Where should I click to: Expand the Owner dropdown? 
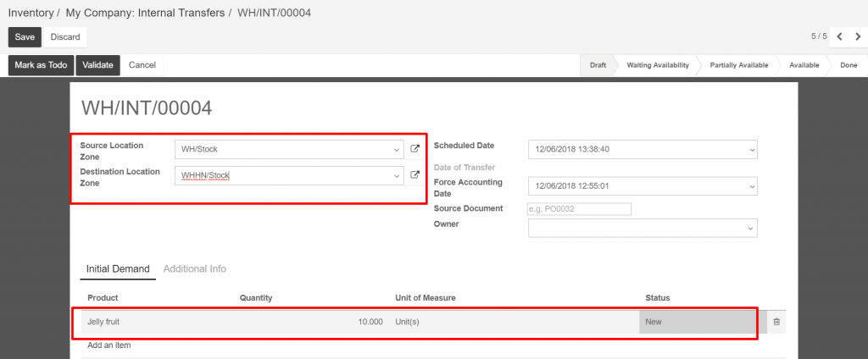(x=751, y=228)
